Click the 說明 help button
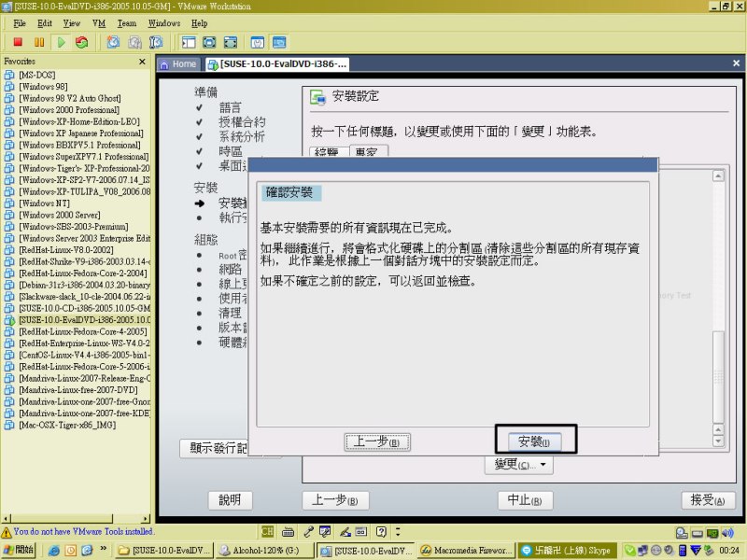 click(230, 500)
